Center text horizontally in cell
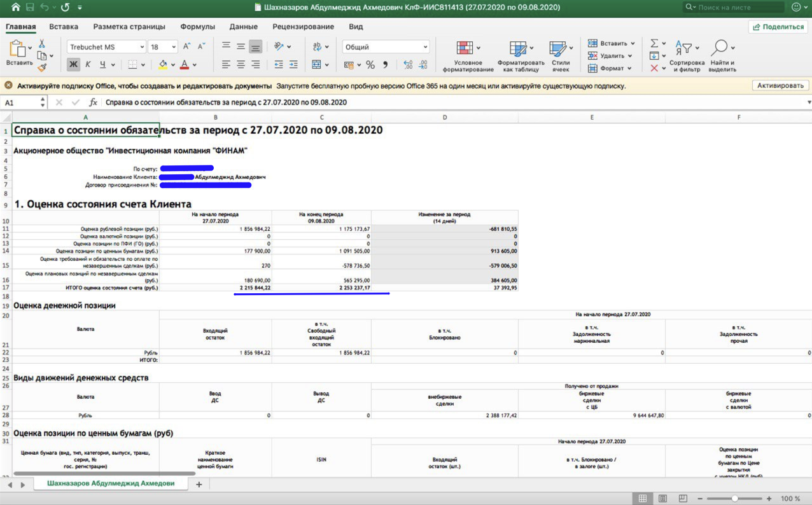Image resolution: width=812 pixels, height=505 pixels. point(241,64)
